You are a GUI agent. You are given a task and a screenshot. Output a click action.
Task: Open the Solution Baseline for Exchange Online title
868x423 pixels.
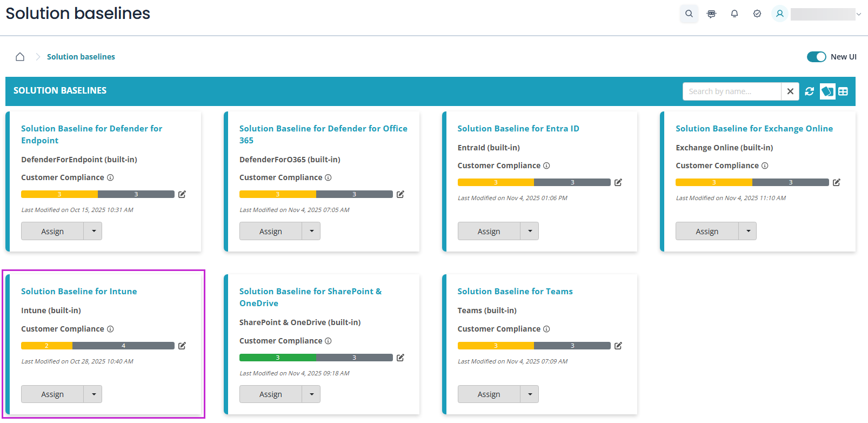[754, 128]
